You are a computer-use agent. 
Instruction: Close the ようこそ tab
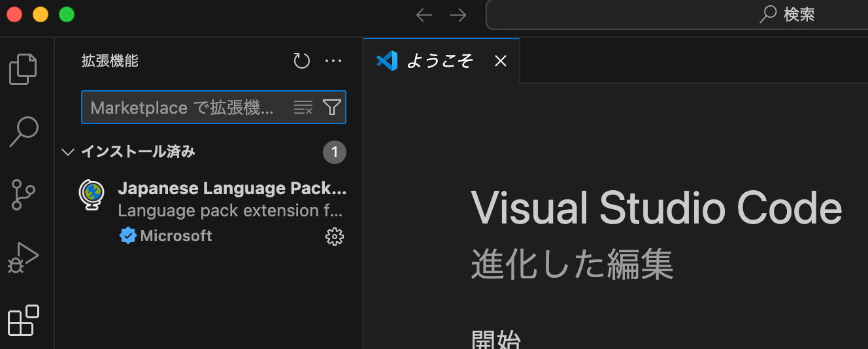pos(501,61)
